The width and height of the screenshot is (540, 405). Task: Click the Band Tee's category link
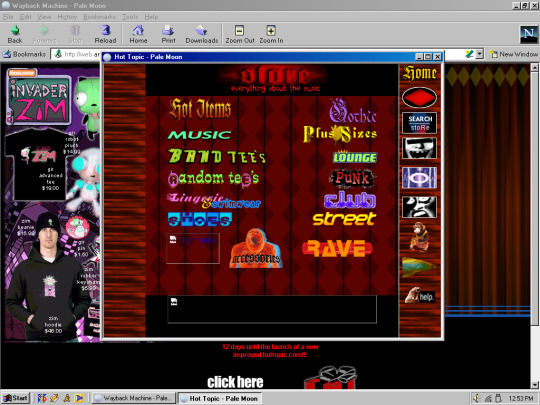tap(216, 156)
